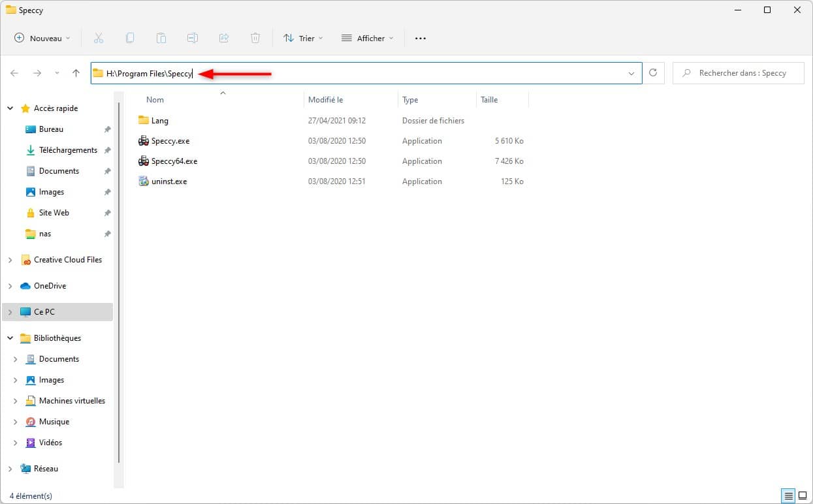Expand the address bar history dropdown
Image resolution: width=813 pixels, height=504 pixels.
click(631, 74)
